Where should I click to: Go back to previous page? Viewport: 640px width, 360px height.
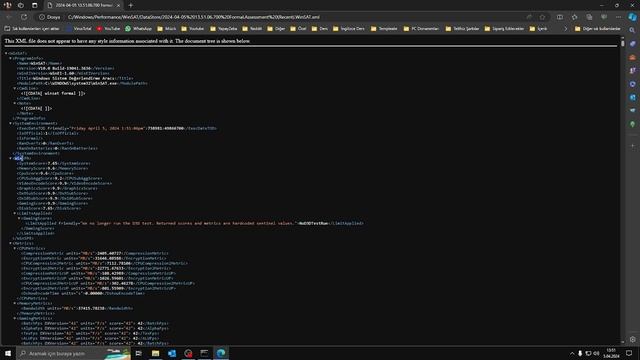point(9,17)
